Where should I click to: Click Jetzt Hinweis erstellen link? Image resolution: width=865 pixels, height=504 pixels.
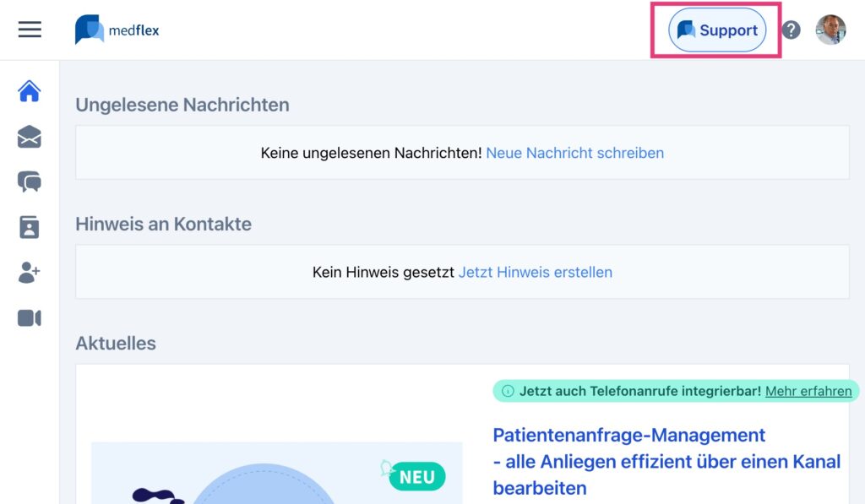point(535,272)
